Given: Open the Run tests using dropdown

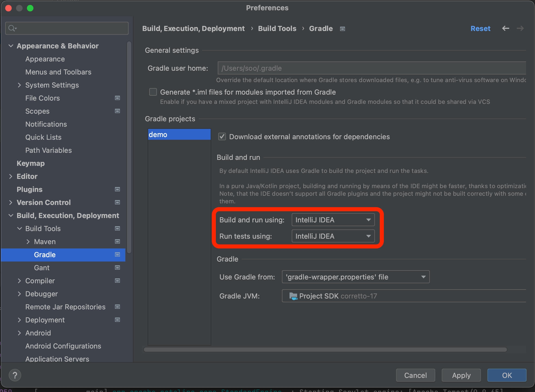Looking at the screenshot, I should [333, 236].
